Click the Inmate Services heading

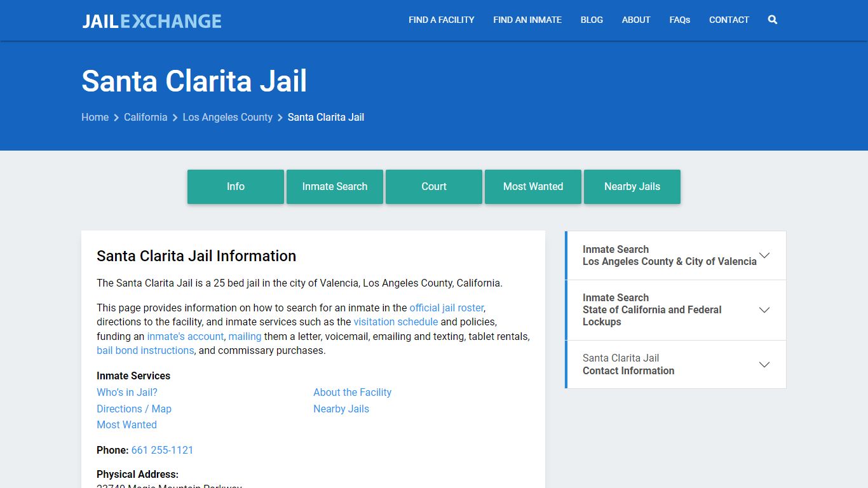133,376
